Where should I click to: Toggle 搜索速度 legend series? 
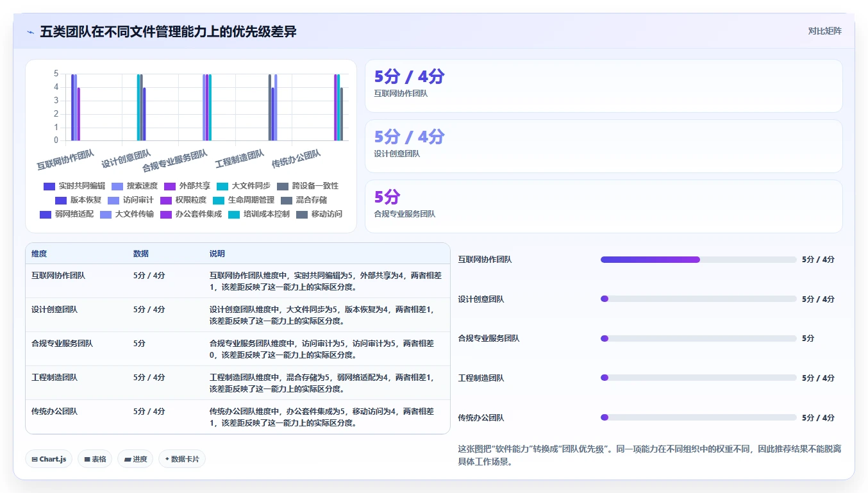point(135,186)
